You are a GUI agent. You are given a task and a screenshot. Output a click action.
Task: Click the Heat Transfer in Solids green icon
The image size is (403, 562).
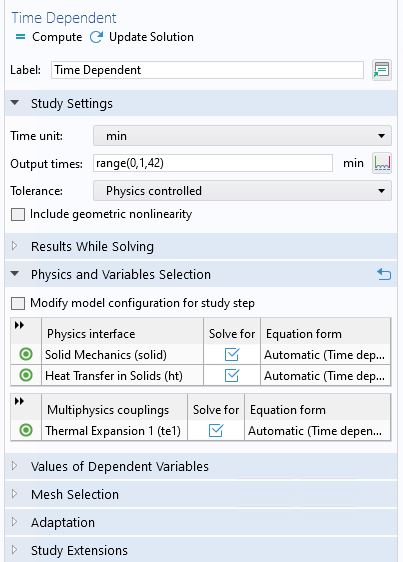pyautogui.click(x=26, y=376)
